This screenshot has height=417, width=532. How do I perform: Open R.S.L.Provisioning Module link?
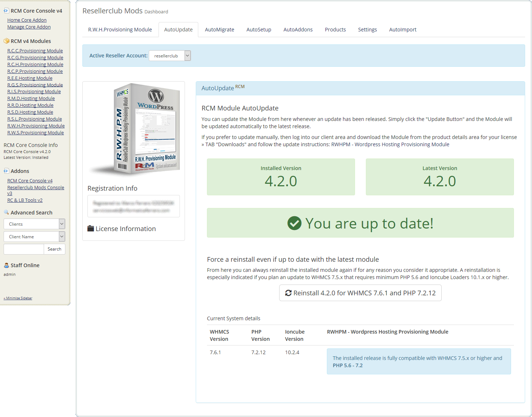(35, 119)
